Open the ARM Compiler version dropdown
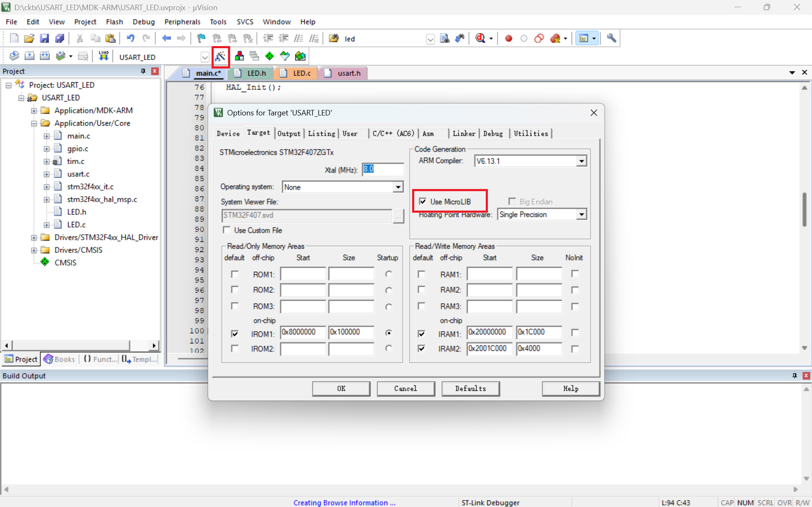Viewport: 812px width, 507px height. (581, 161)
